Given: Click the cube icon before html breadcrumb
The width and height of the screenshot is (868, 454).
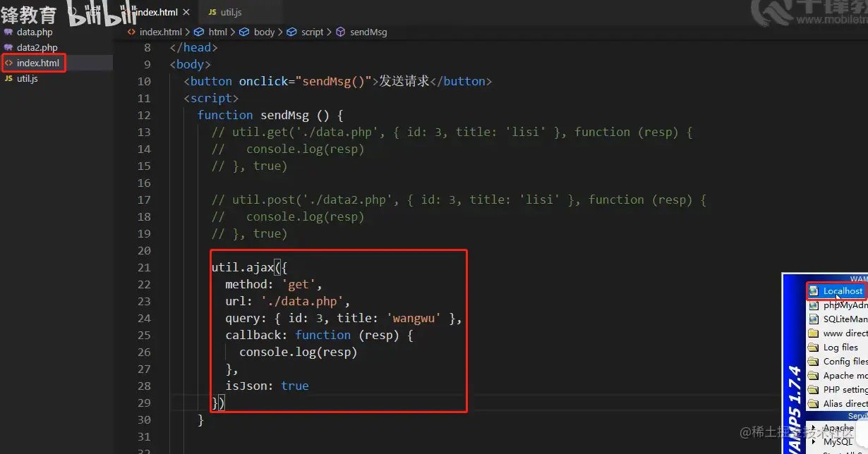Looking at the screenshot, I should (x=199, y=32).
